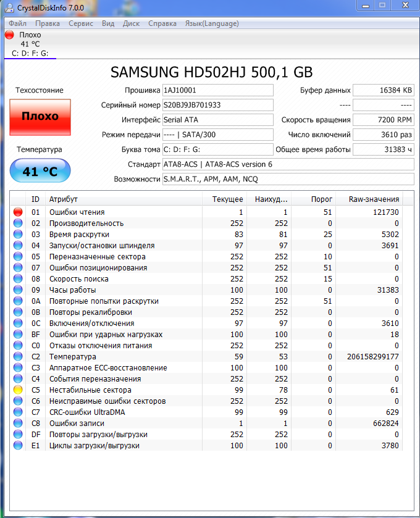Select the Повторные попытки раскрутки row

pos(206,301)
